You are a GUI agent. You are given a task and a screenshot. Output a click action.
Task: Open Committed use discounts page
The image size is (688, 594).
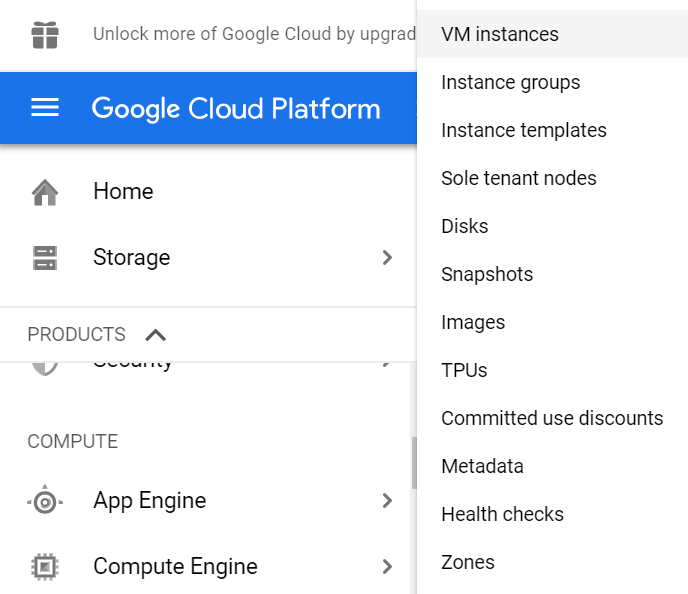tap(552, 418)
